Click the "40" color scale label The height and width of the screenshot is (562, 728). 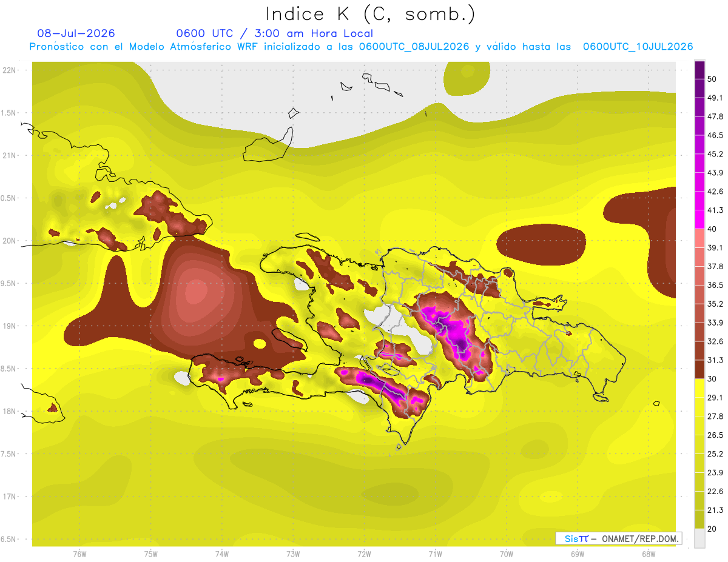click(x=713, y=229)
